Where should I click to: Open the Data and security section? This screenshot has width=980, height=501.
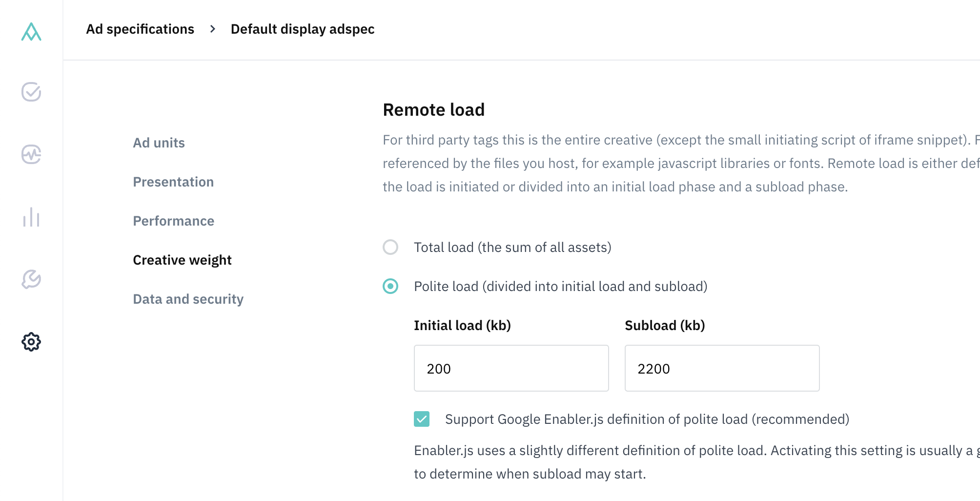tap(188, 299)
